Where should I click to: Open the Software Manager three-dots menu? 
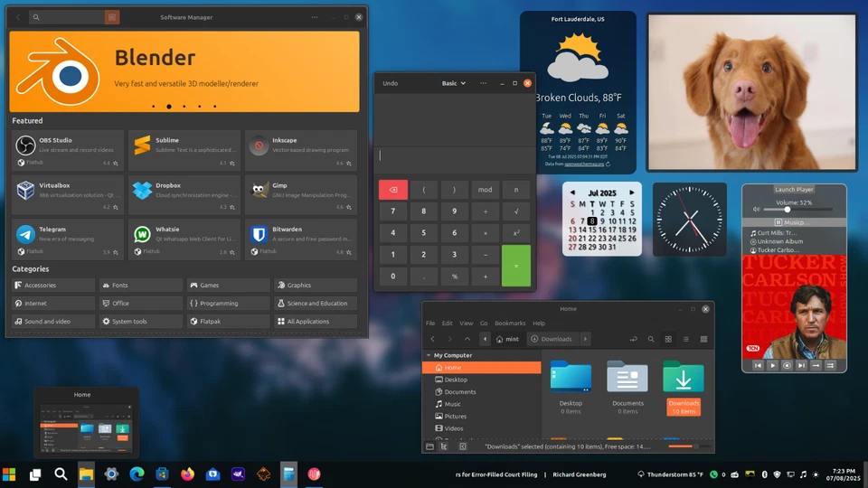click(314, 17)
